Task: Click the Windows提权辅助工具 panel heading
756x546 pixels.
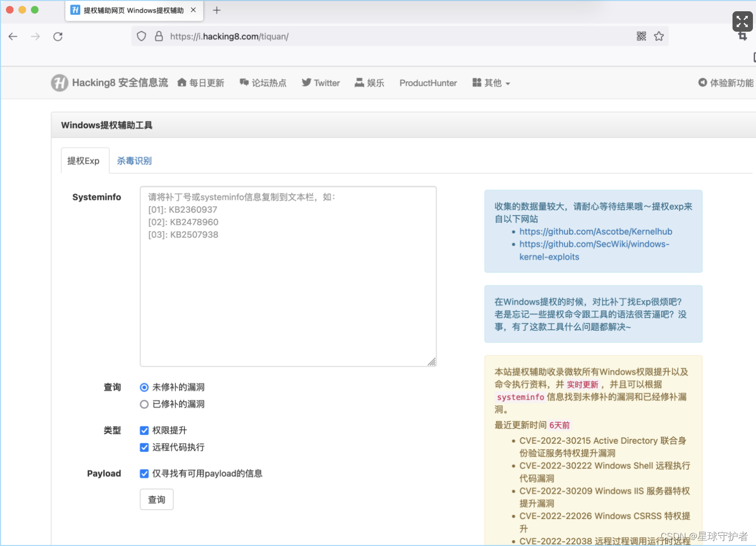Action: pos(107,125)
